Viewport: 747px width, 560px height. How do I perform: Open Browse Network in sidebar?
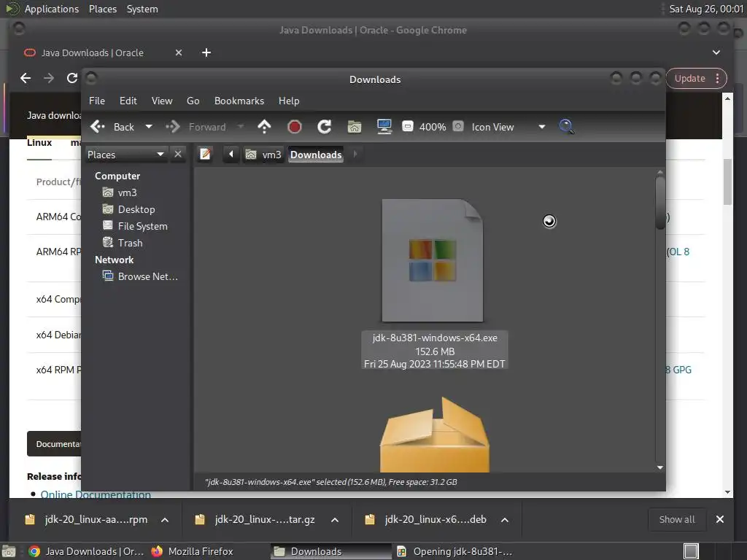[147, 276]
